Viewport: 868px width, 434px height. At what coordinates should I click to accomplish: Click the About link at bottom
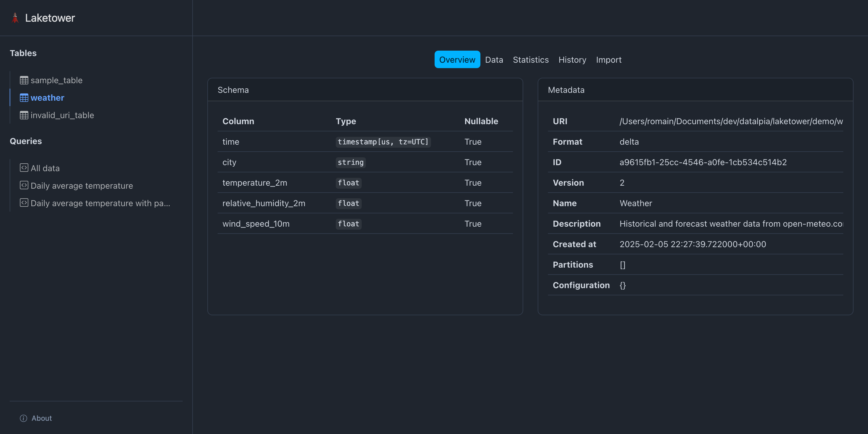coord(41,418)
